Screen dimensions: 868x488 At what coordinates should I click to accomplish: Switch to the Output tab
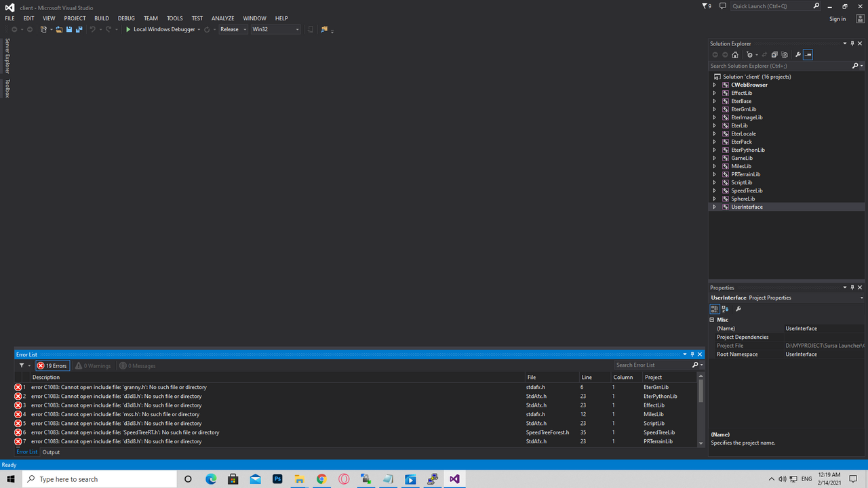(x=51, y=452)
